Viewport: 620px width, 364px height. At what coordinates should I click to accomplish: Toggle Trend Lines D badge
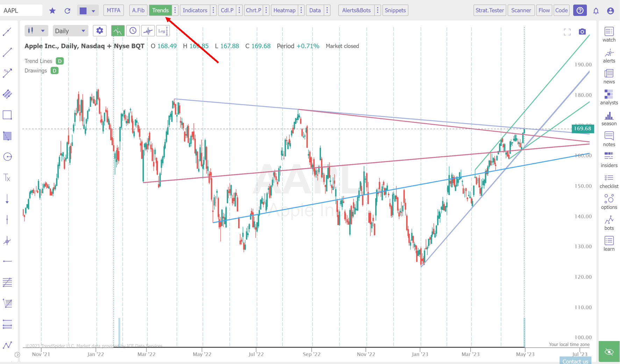click(x=60, y=61)
